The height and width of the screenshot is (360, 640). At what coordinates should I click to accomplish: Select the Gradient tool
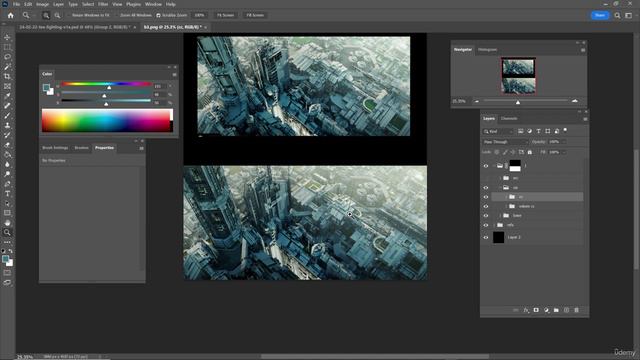[7, 155]
